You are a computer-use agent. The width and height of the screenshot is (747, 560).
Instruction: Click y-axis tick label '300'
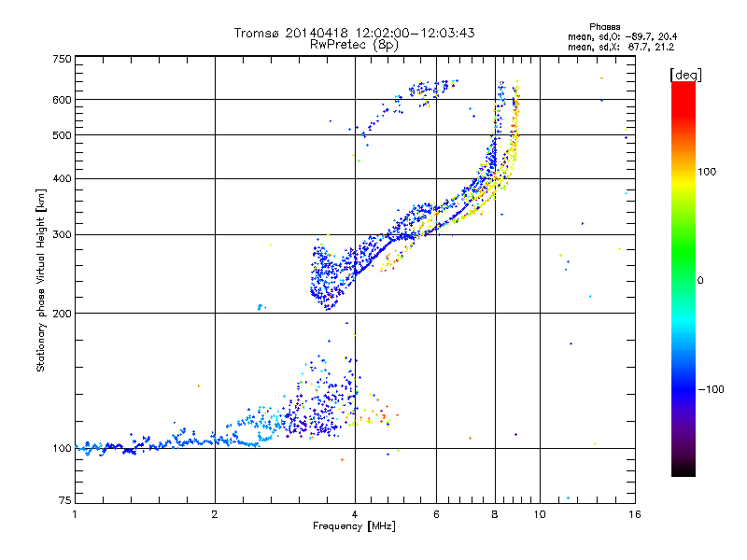click(x=63, y=235)
